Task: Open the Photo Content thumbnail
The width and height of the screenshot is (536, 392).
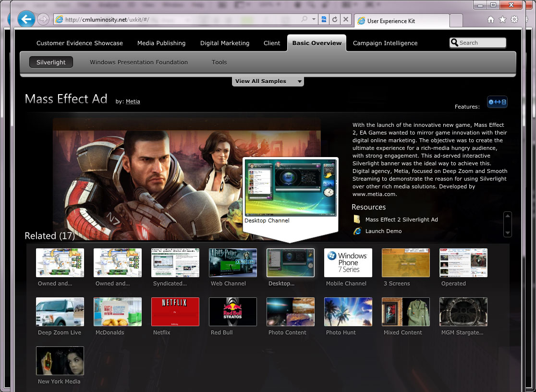Action: pos(290,312)
